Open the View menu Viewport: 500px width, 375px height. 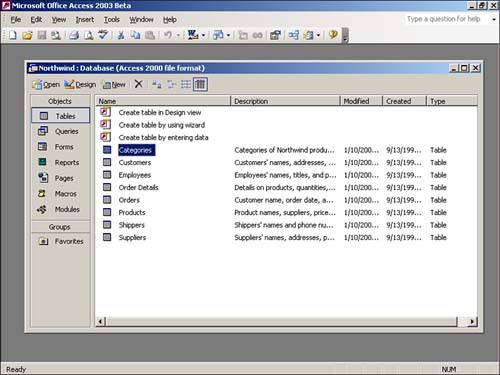[x=59, y=20]
